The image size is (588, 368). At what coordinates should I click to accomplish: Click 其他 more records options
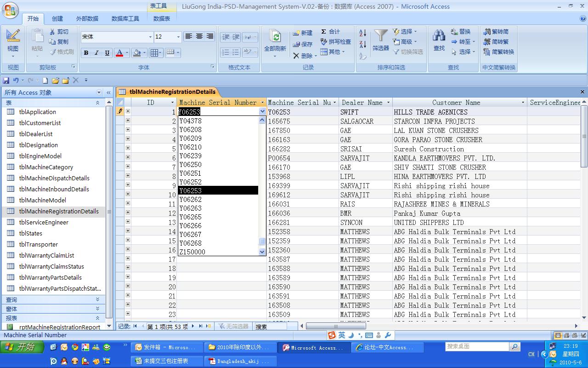[x=332, y=52]
